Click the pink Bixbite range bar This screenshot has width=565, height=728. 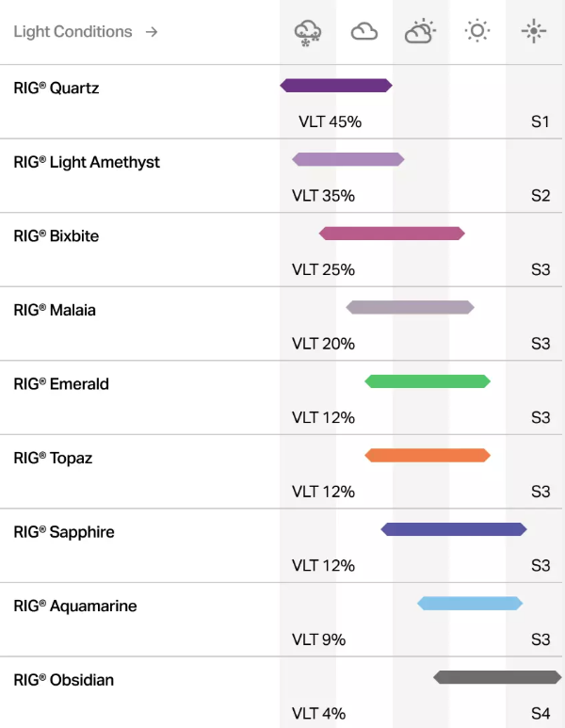tap(392, 234)
